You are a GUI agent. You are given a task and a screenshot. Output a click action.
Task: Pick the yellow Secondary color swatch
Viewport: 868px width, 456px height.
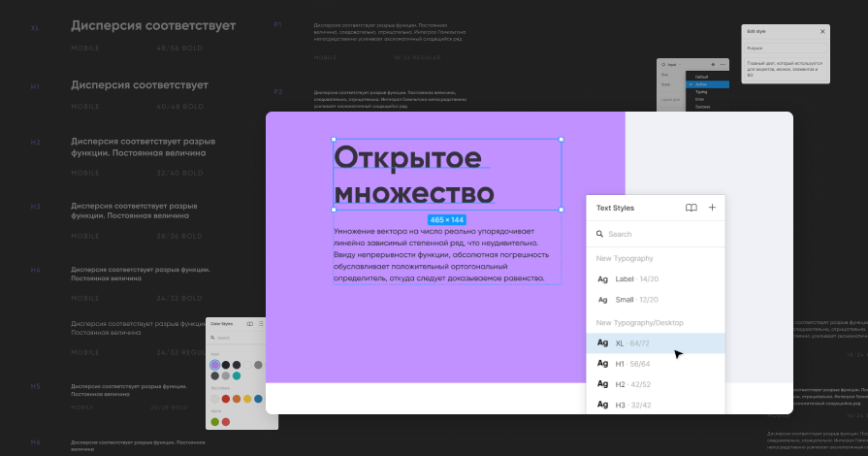(247, 399)
